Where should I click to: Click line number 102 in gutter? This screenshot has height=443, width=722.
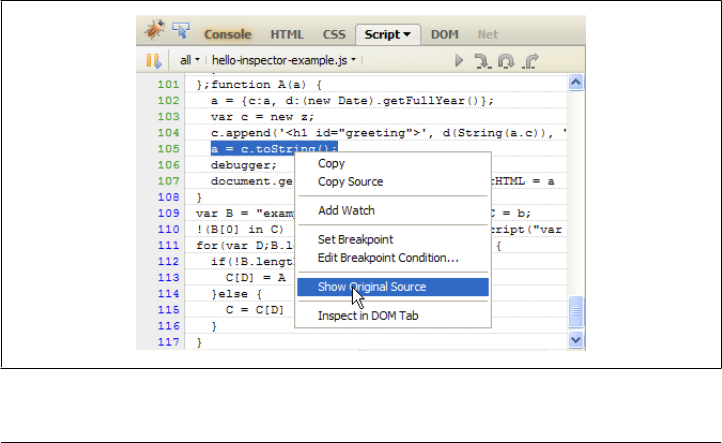click(168, 100)
